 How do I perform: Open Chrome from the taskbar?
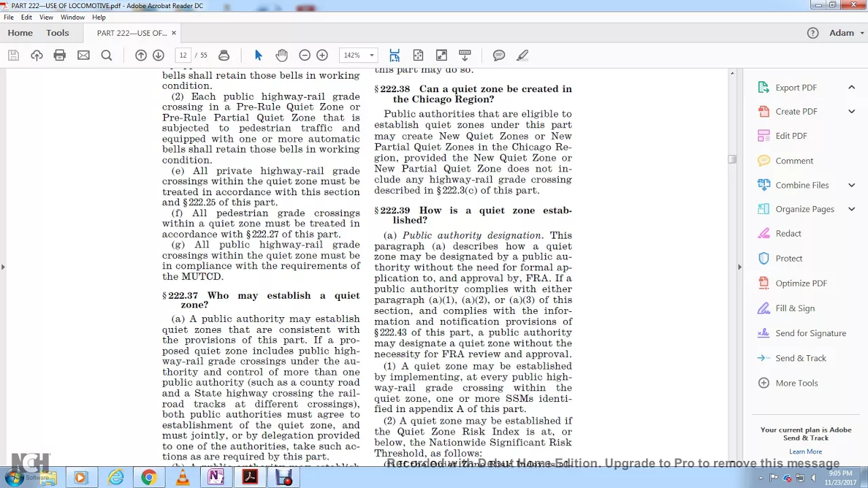pos(149,478)
